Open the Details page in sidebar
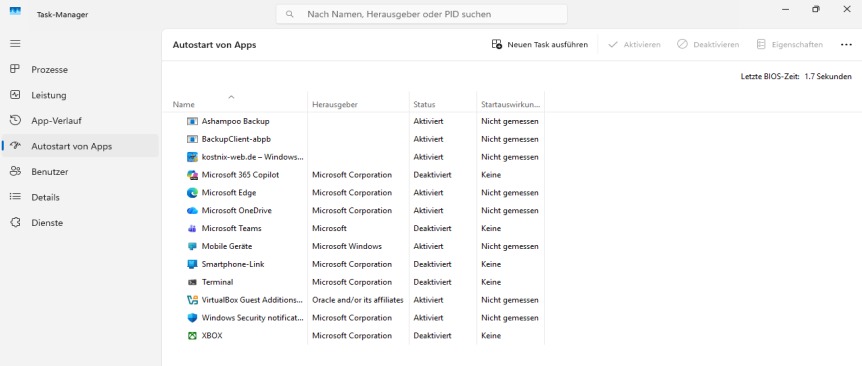Screen dimensions: 862x366 [80, 197]
